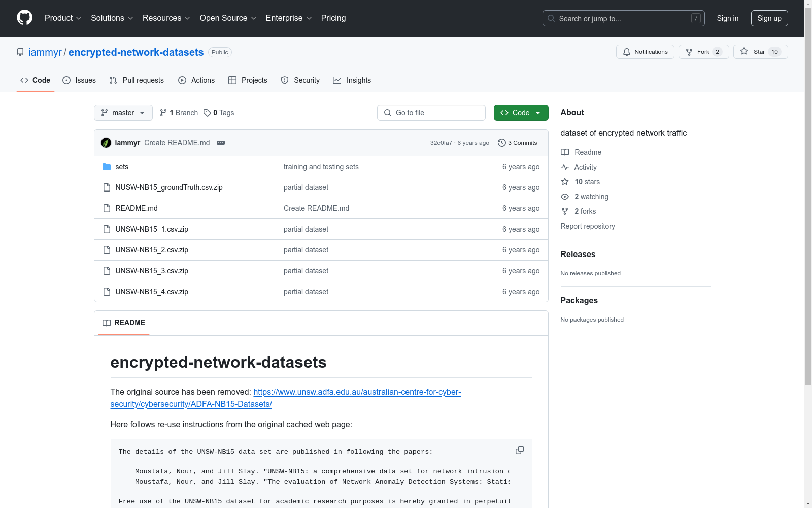Open the iammyr user profile link
Screen dimensions: 812x508
coord(45,52)
